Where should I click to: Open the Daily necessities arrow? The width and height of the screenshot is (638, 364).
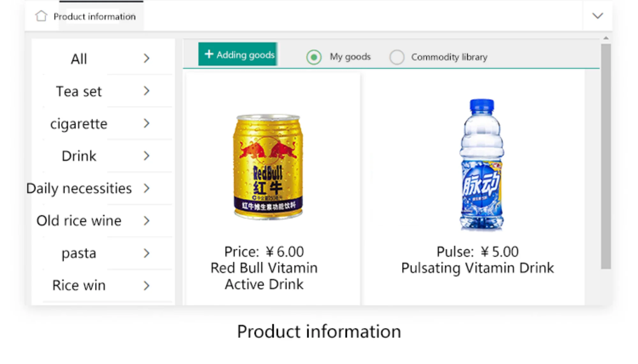tap(146, 188)
